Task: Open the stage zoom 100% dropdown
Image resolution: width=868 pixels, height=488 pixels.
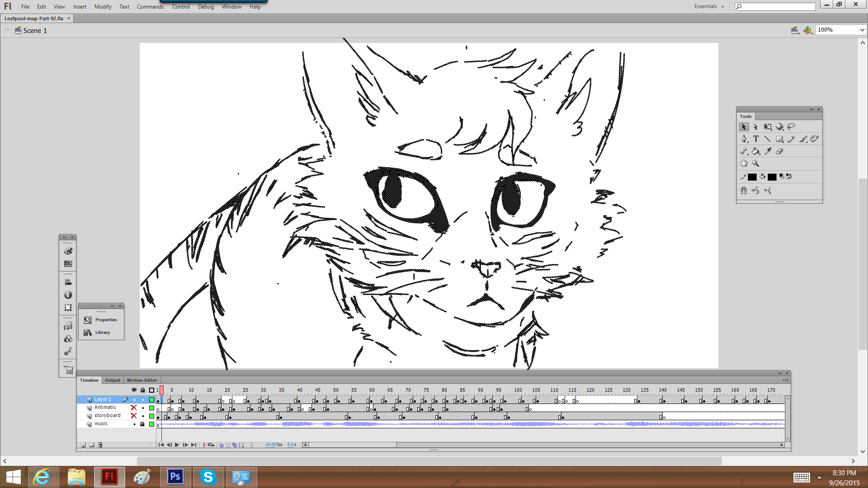Action: click(x=862, y=30)
